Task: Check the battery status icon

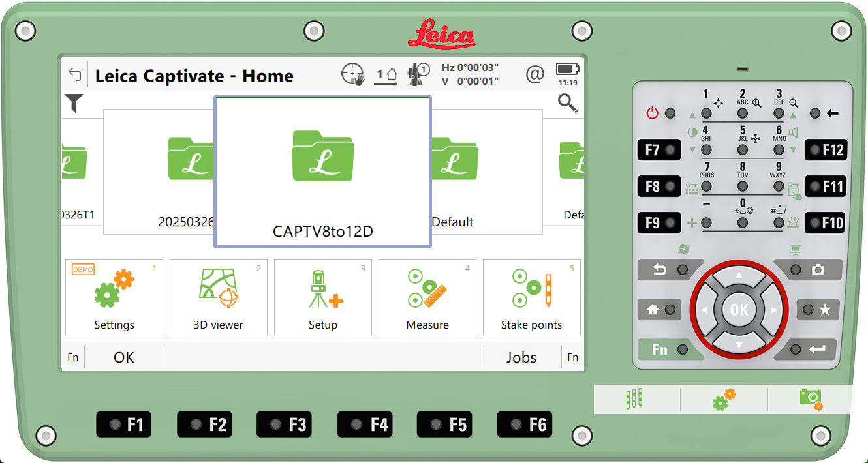Action: (568, 69)
